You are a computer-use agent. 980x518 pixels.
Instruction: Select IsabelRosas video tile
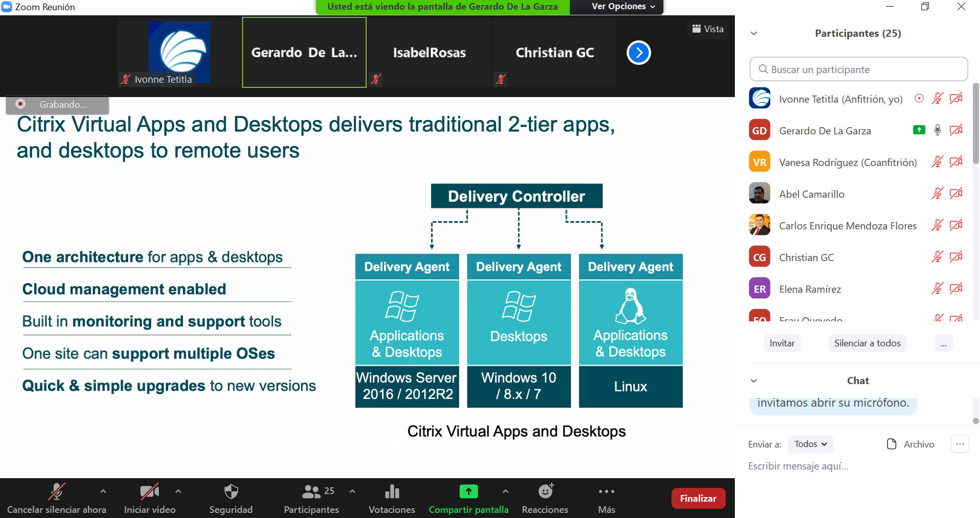point(429,52)
